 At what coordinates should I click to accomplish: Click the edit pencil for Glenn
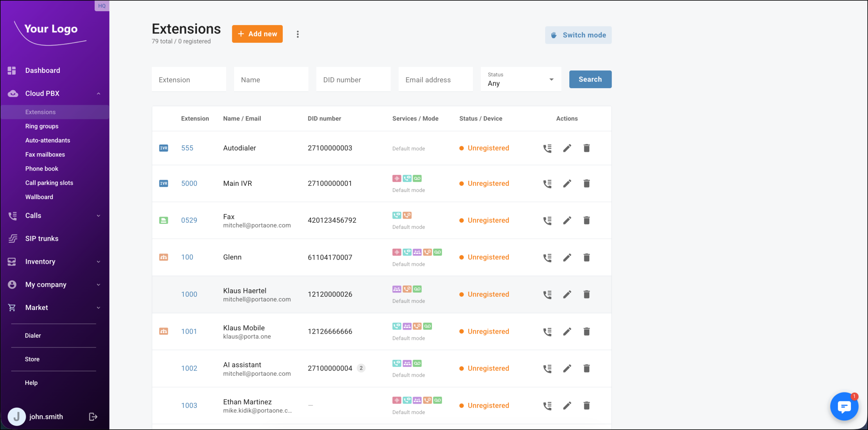pos(567,257)
